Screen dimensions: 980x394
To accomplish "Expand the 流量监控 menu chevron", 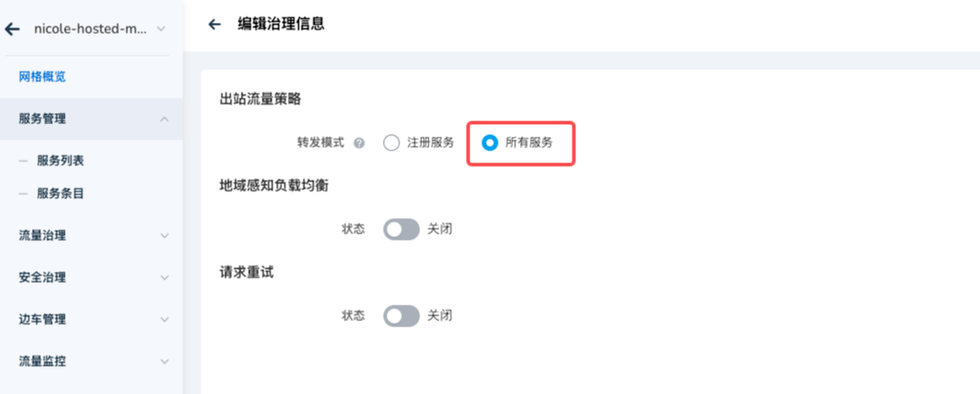I will [164, 361].
